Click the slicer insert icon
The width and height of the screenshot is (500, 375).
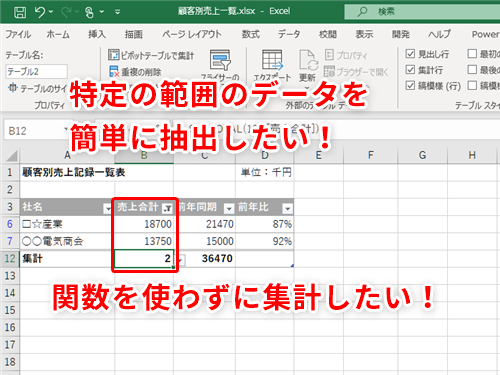220,60
